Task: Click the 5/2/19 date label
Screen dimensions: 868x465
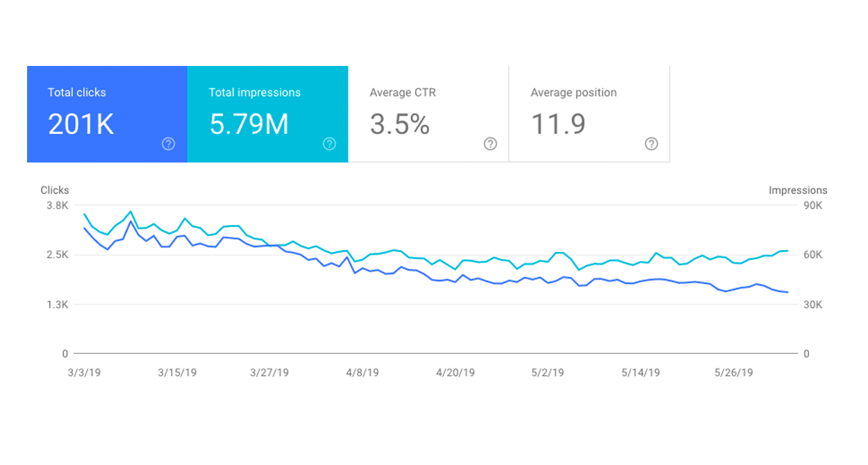Action: click(x=548, y=373)
